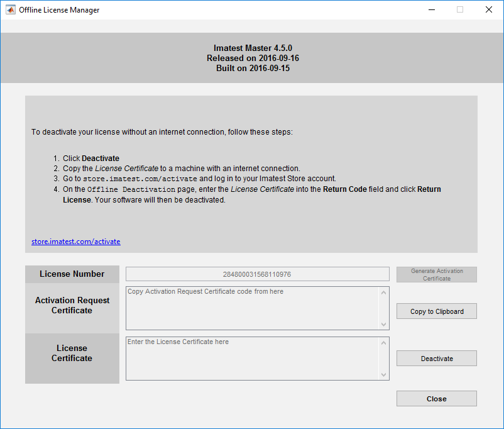This screenshot has width=504, height=429.
Task: Click the Deactivate button
Action: tap(437, 358)
